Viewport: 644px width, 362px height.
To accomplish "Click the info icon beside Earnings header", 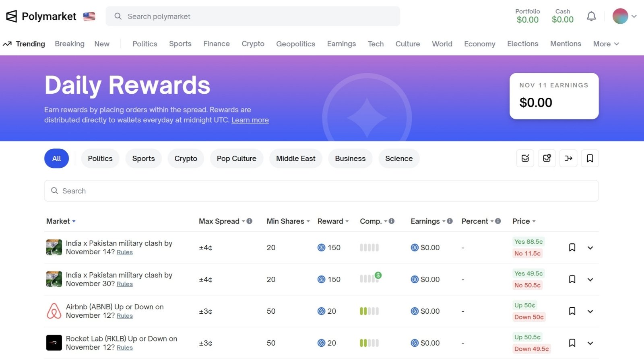I will 450,221.
